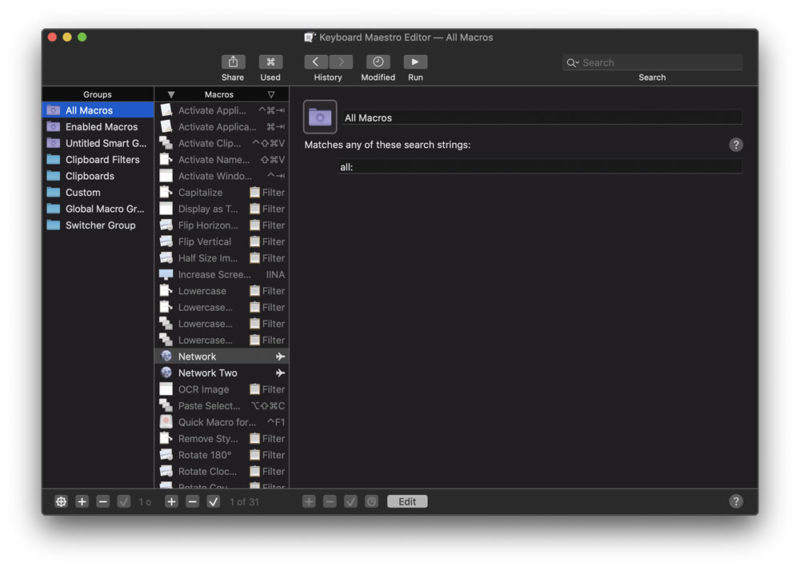The image size is (800, 570).
Task: Select the OCR Image macro
Action: (x=222, y=389)
